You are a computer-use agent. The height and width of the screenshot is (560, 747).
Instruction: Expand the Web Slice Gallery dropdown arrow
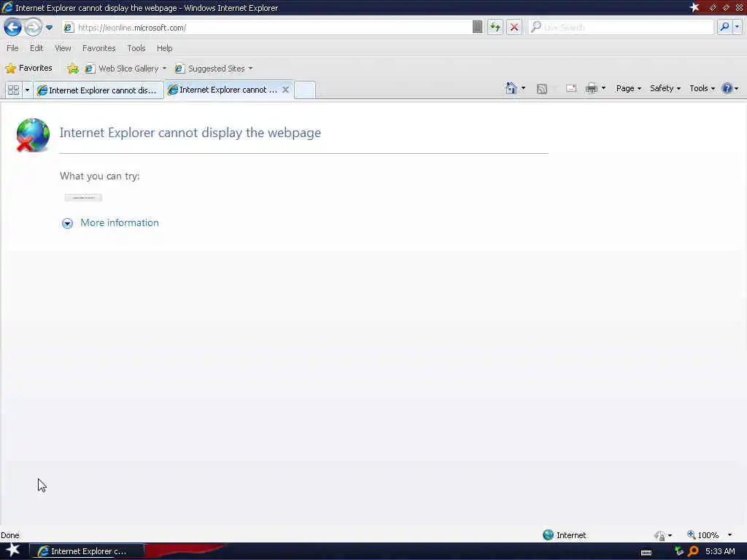click(164, 69)
